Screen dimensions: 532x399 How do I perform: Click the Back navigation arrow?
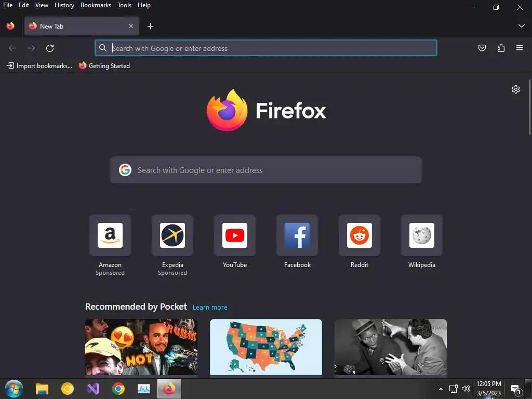point(12,48)
